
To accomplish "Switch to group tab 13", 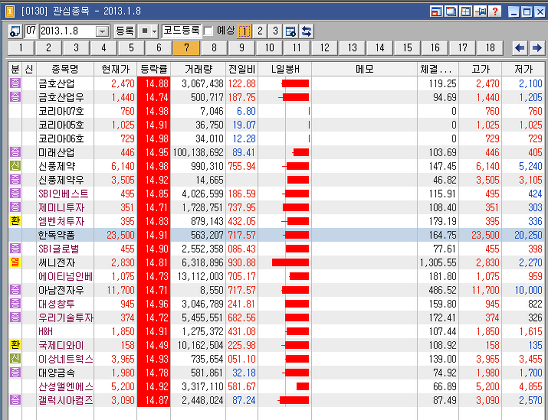I will point(352,48).
